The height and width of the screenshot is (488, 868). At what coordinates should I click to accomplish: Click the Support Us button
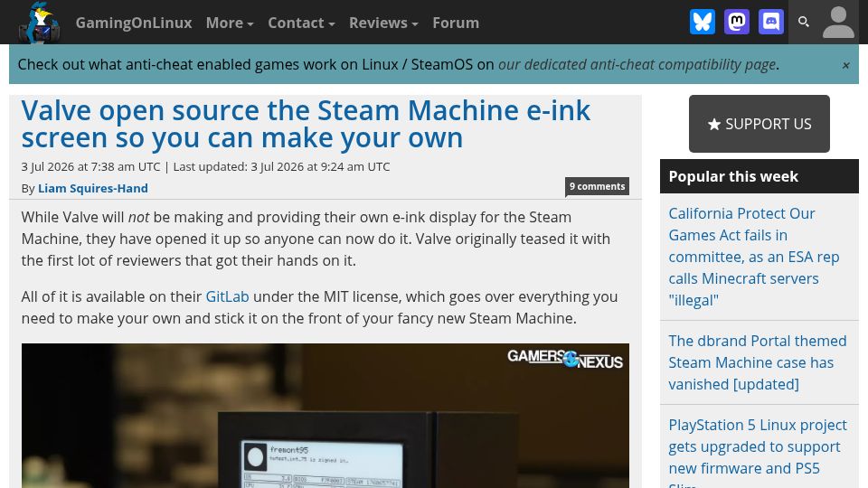[759, 124]
